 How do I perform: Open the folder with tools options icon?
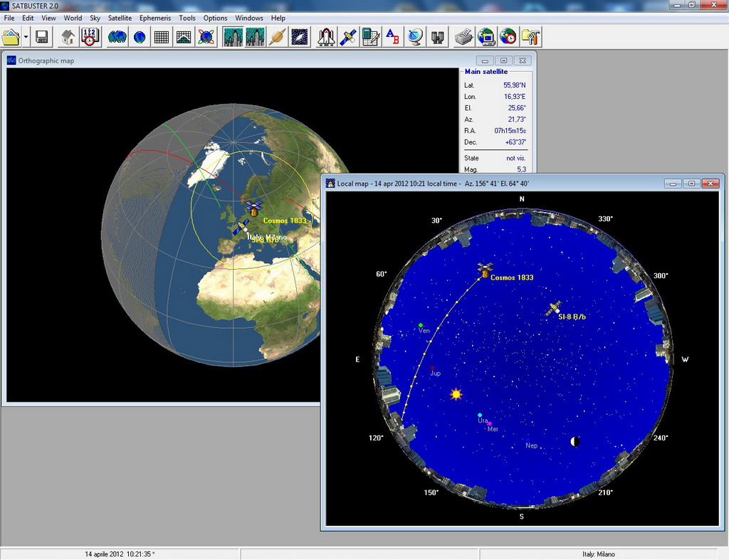530,37
